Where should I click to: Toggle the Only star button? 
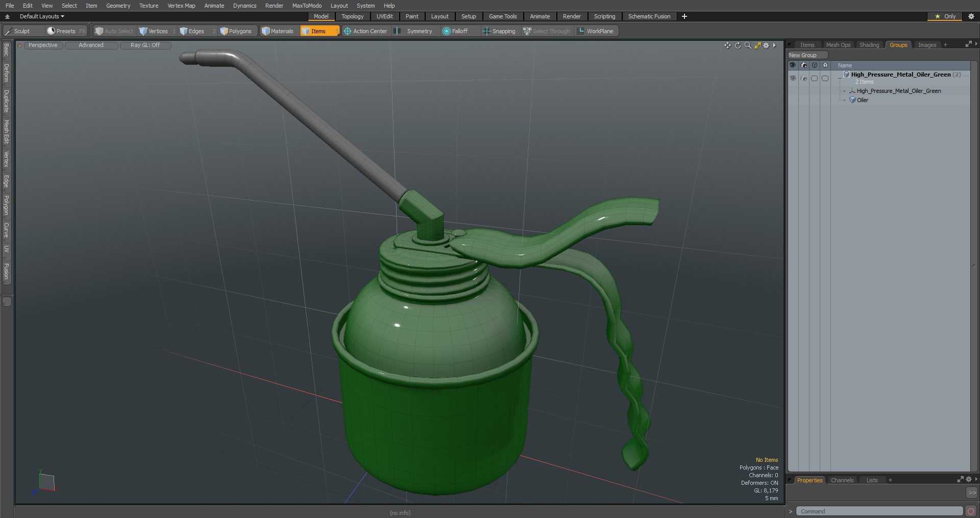[x=945, y=16]
